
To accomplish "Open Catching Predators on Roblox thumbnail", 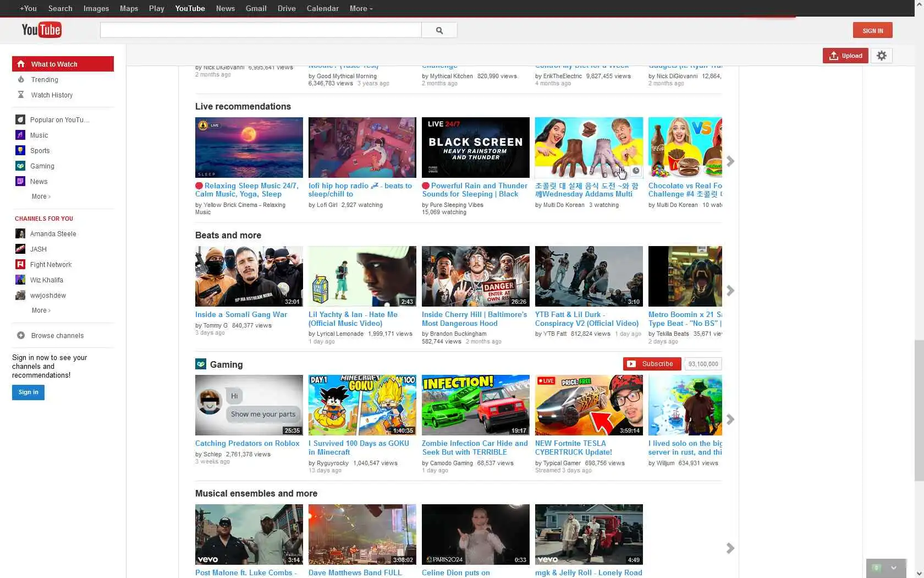I will pos(249,405).
